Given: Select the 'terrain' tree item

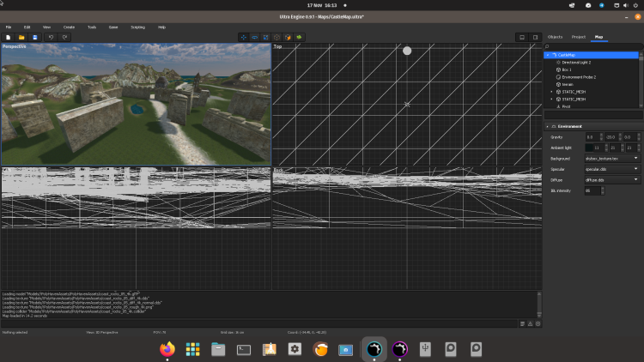Looking at the screenshot, I should point(568,85).
